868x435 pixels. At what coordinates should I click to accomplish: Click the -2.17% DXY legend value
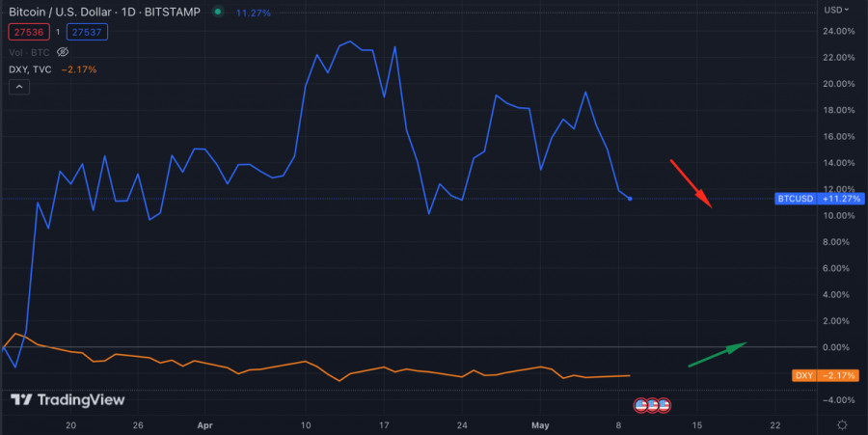pyautogui.click(x=79, y=69)
